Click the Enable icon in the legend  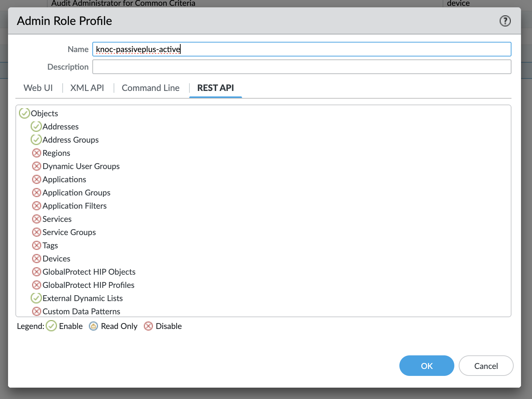tap(51, 326)
